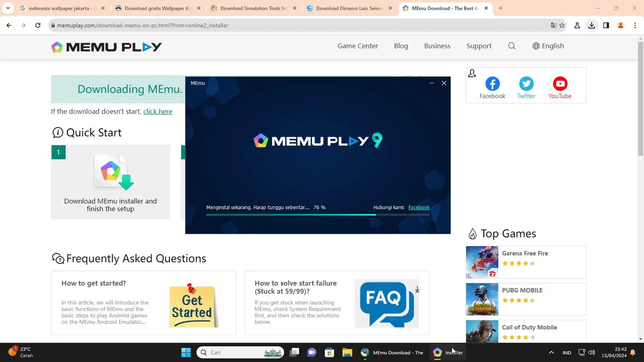Click the Call of Duty Mobile thumbnail

pos(482,331)
